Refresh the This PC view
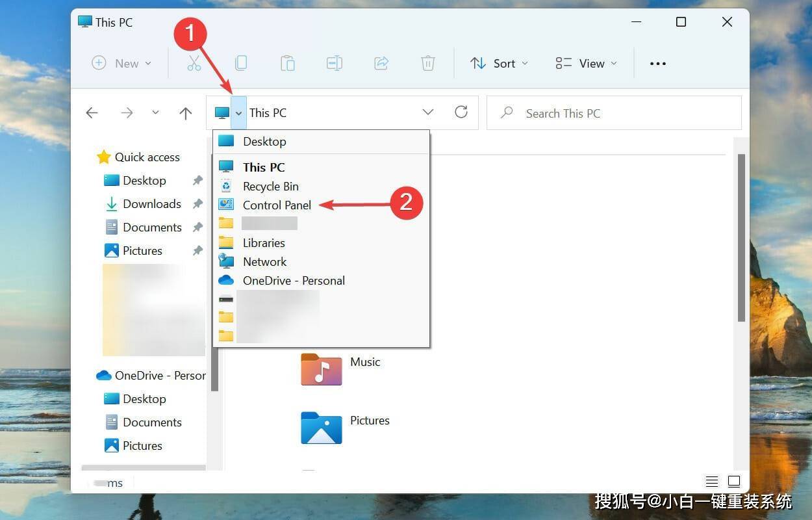812x520 pixels. (x=461, y=112)
